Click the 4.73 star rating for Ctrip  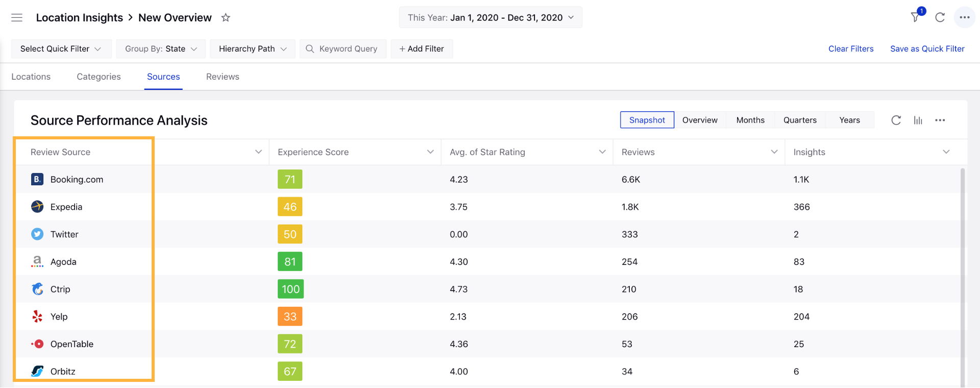459,289
